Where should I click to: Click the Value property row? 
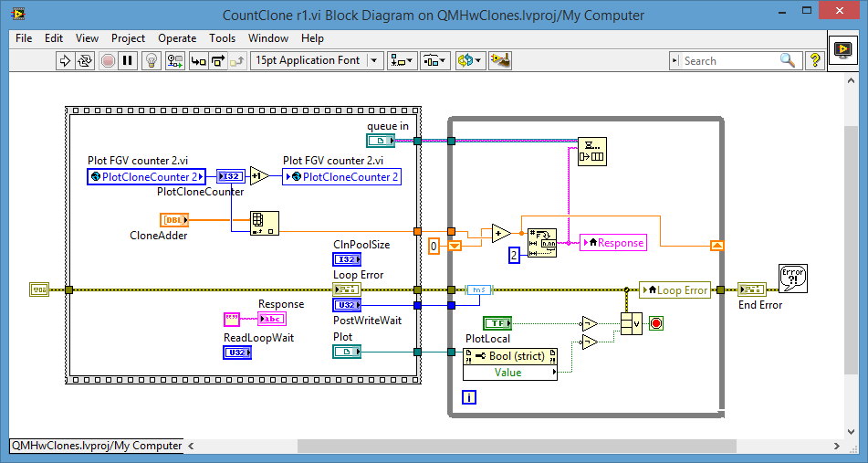pos(510,373)
